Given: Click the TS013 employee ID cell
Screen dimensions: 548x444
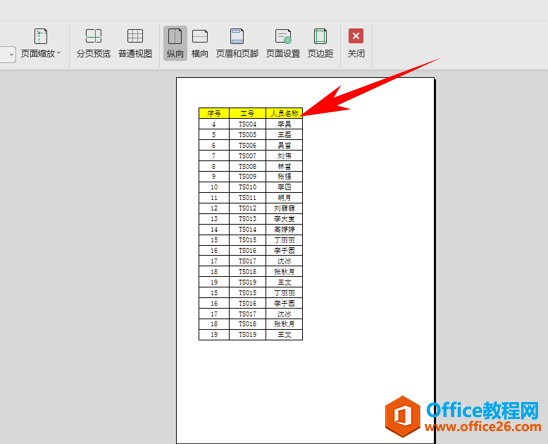Looking at the screenshot, I should pyautogui.click(x=247, y=219).
